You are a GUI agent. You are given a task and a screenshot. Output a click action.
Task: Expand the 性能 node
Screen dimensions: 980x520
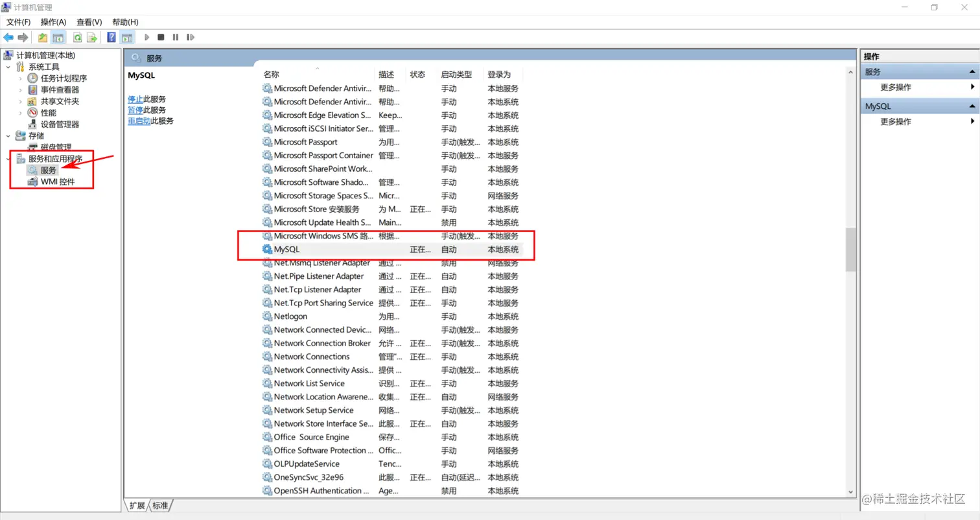click(x=20, y=113)
